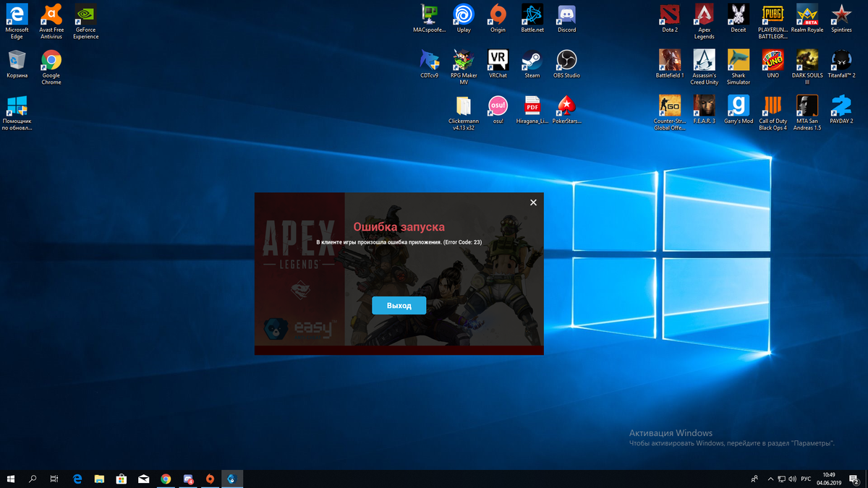Open CDTcv9 desktop shortcut

(x=430, y=64)
